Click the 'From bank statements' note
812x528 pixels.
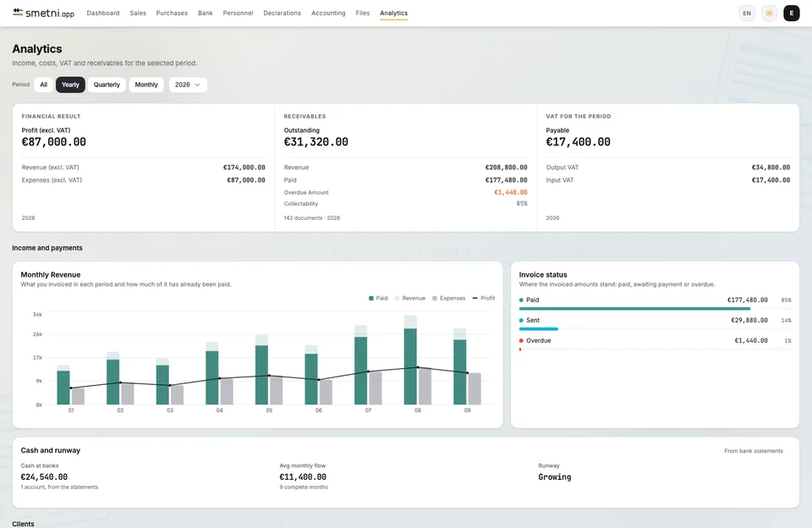point(754,451)
